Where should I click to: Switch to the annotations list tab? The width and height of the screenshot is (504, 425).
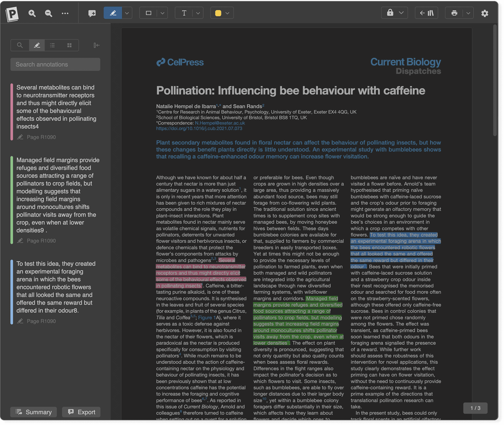point(52,45)
